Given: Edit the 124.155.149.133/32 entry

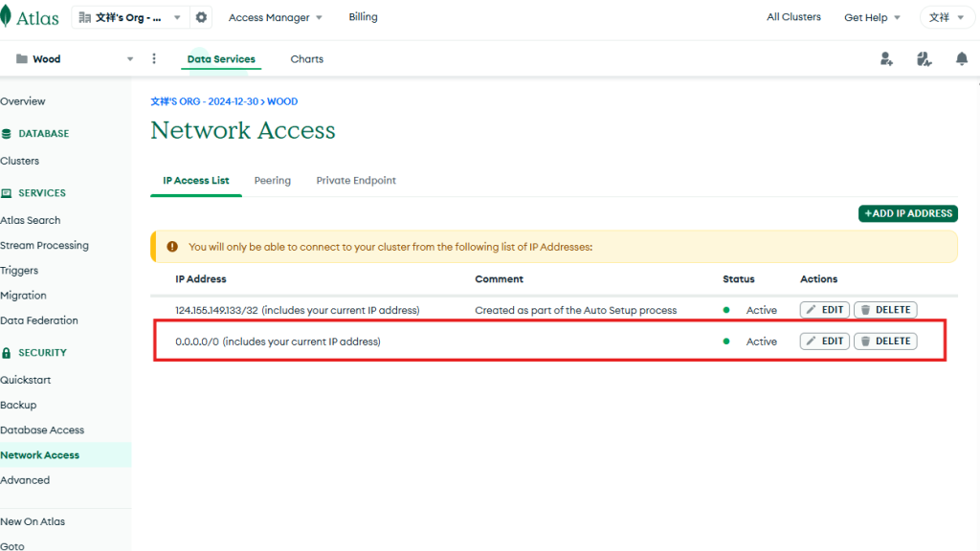Looking at the screenshot, I should (824, 309).
